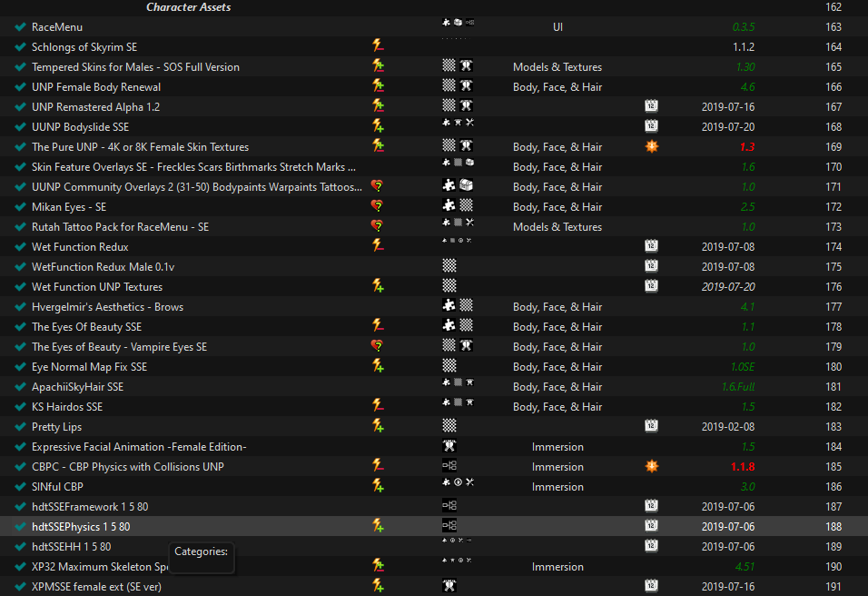The image size is (868, 596).
Task: Click the update-available icon next to CBPC version 1.1.8
Action: 652,466
